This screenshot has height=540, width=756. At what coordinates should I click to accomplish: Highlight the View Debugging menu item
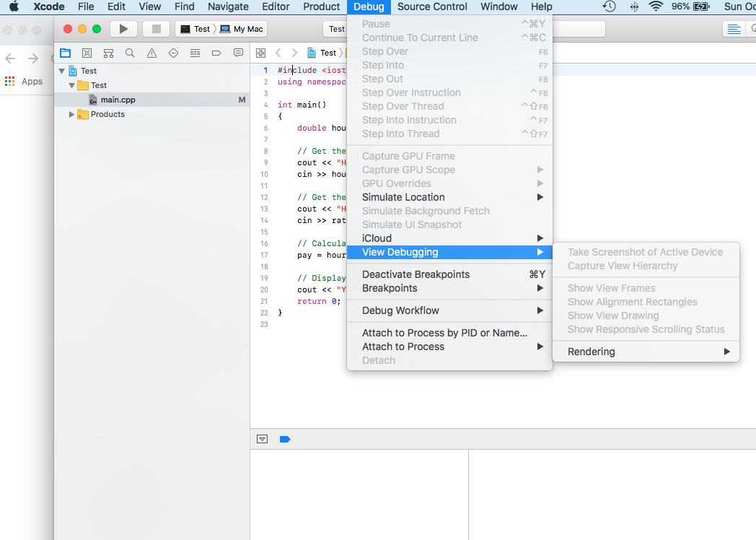tap(449, 252)
